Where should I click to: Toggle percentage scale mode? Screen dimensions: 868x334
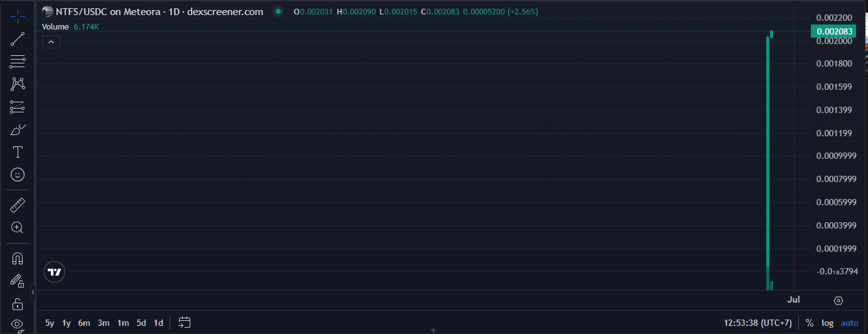810,323
